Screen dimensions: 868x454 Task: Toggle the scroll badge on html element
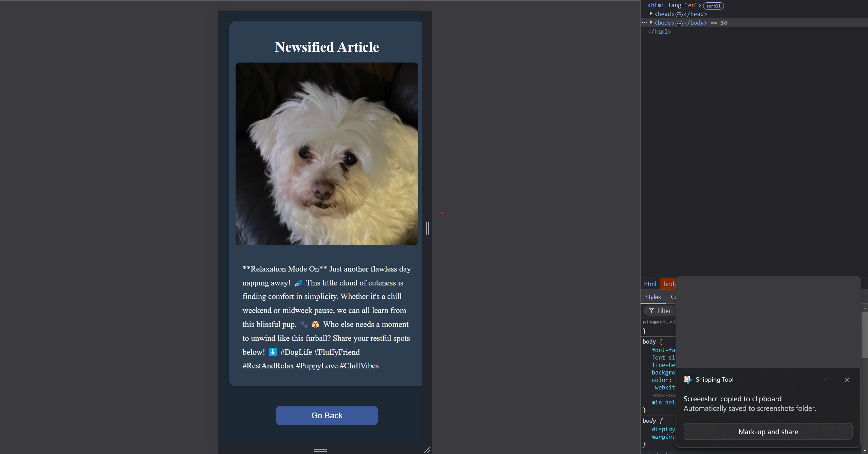[713, 6]
